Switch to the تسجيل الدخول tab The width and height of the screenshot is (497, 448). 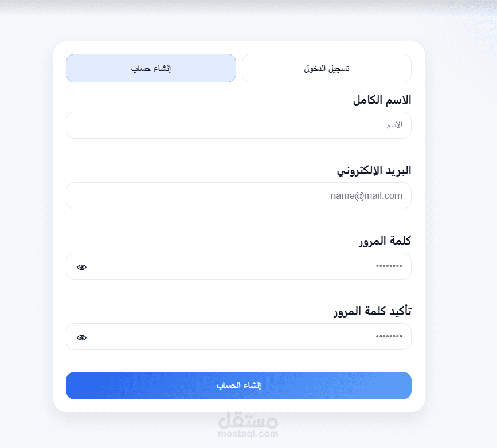pyautogui.click(x=327, y=68)
